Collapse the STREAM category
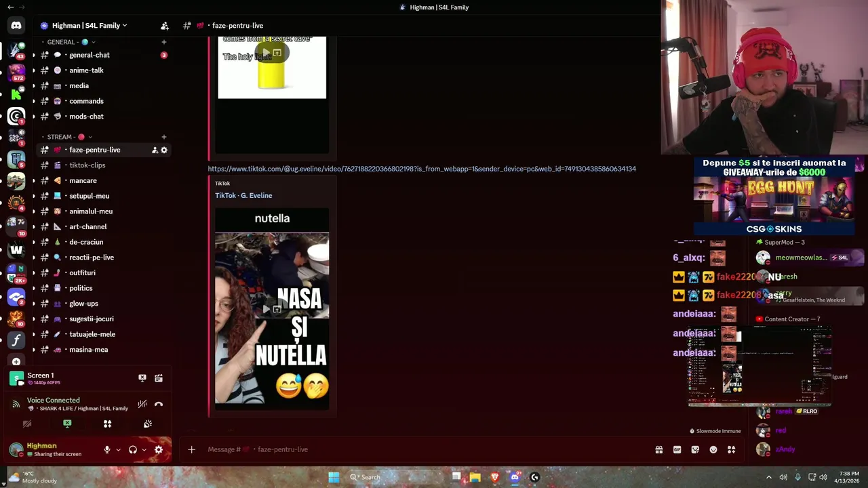This screenshot has width=868, height=488. point(69,137)
